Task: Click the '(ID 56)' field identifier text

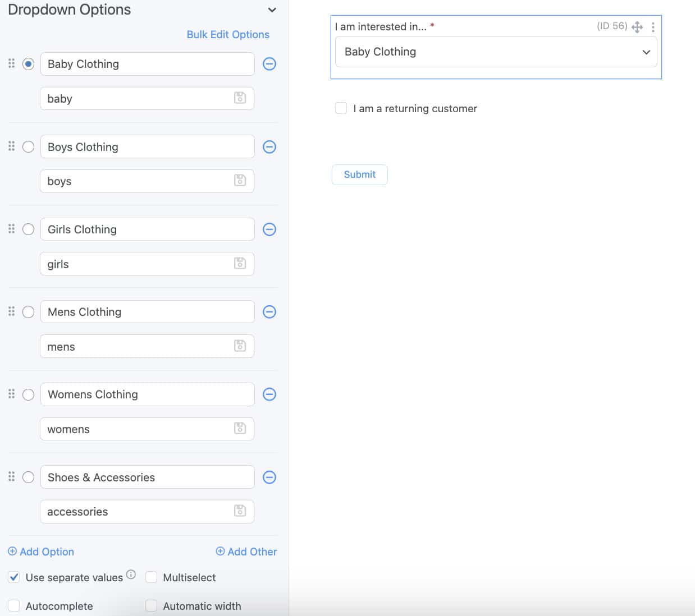Action: coord(612,26)
